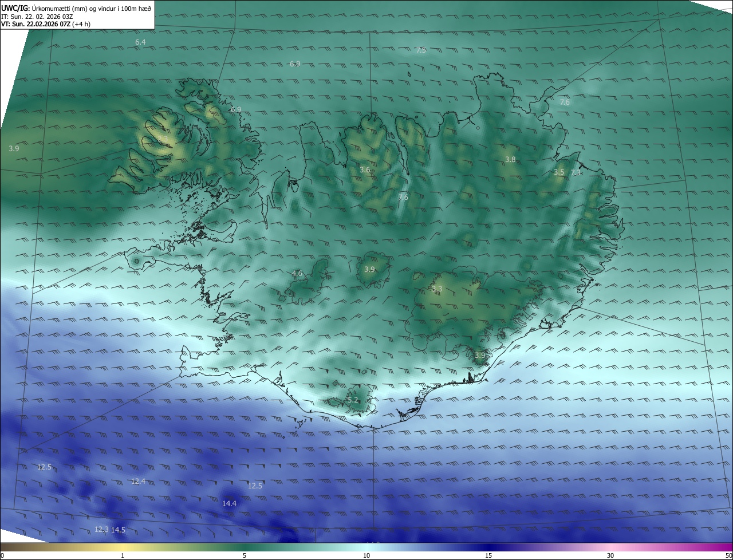This screenshot has height=560, width=733.
Task: Select the 7.6 value nearest the 3.6 label
Action: coord(403,197)
